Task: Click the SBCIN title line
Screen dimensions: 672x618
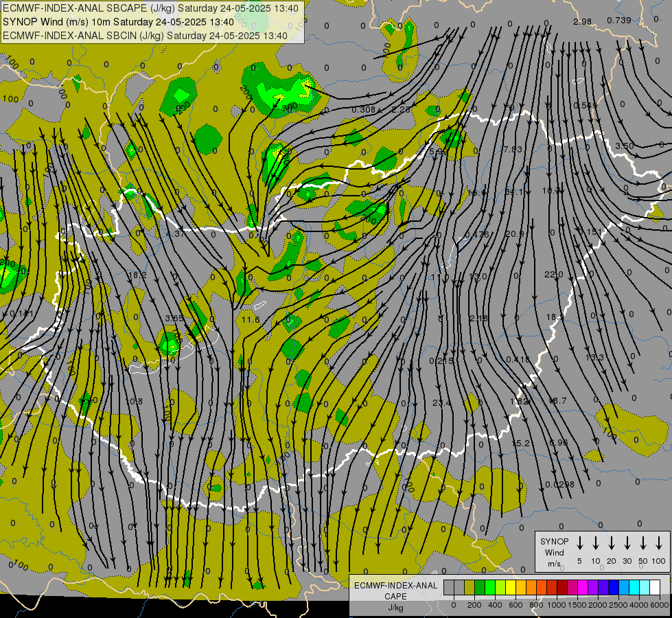Action: pyautogui.click(x=145, y=36)
